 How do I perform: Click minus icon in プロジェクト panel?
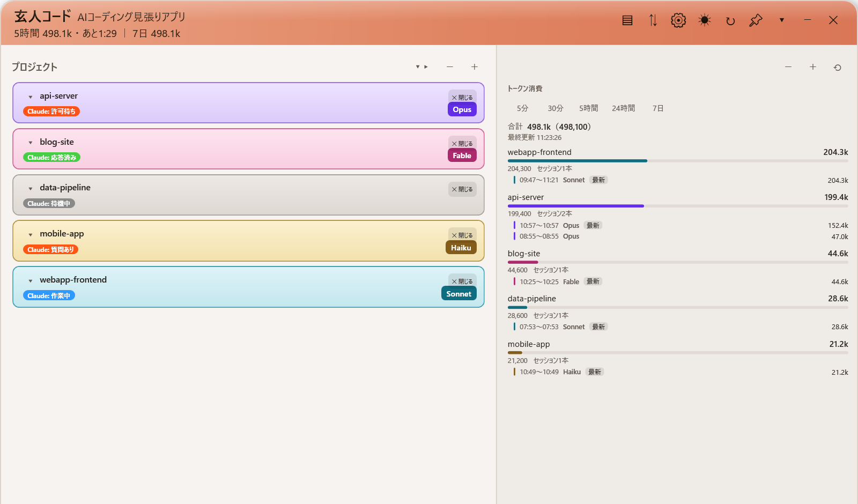(x=450, y=67)
